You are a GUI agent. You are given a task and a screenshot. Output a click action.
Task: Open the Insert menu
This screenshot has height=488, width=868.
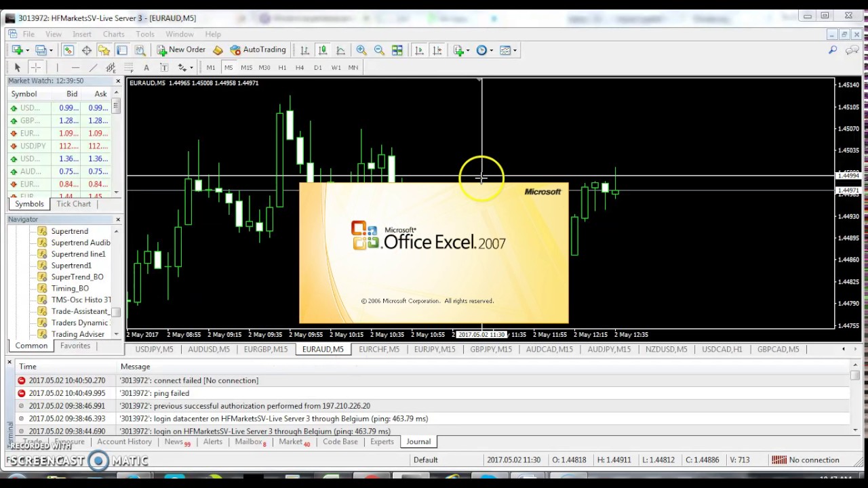tap(82, 34)
